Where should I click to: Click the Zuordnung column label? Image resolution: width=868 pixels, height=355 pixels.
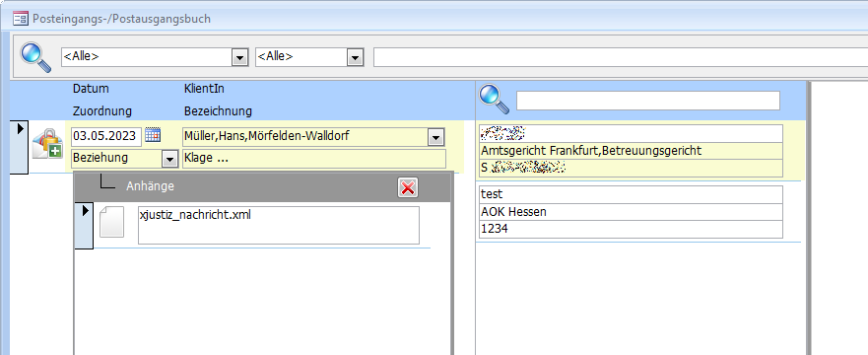pos(101,110)
